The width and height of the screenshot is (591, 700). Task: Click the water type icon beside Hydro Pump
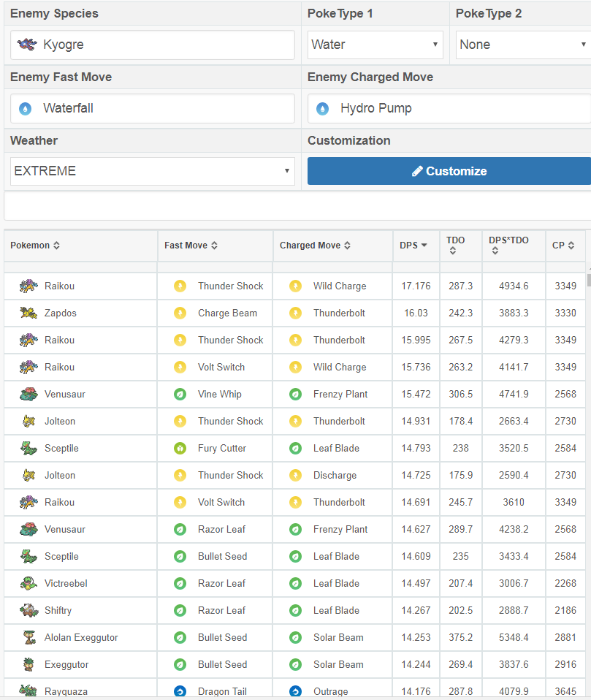point(322,108)
